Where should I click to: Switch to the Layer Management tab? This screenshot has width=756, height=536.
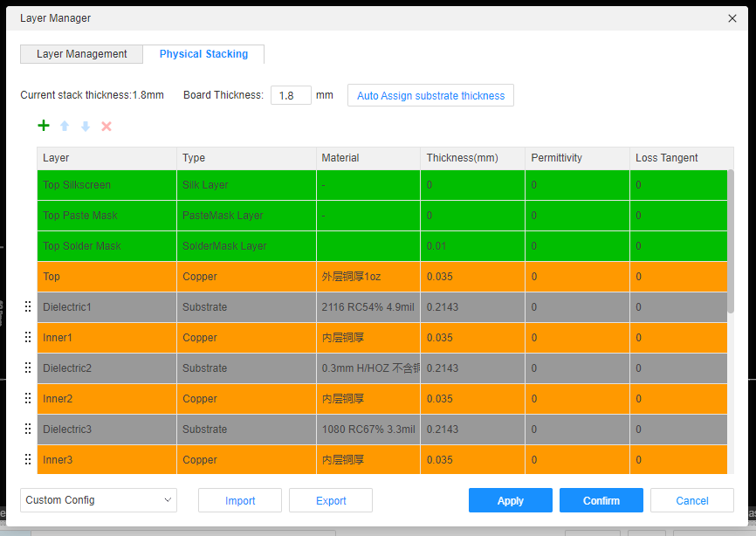tap(82, 54)
